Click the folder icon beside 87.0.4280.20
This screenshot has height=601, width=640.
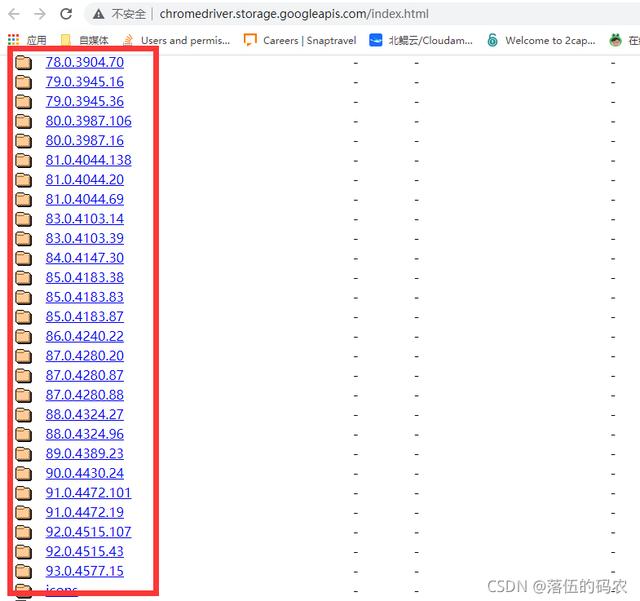pyautogui.click(x=24, y=356)
